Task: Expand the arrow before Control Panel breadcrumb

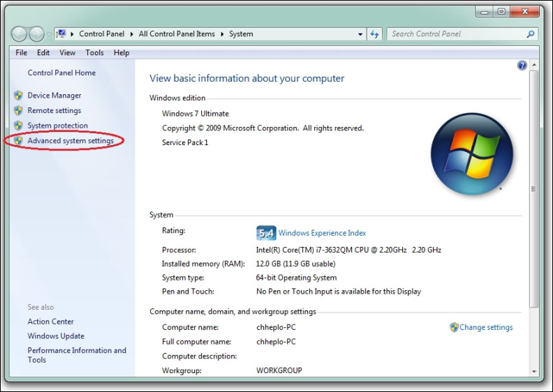Action: click(x=72, y=34)
